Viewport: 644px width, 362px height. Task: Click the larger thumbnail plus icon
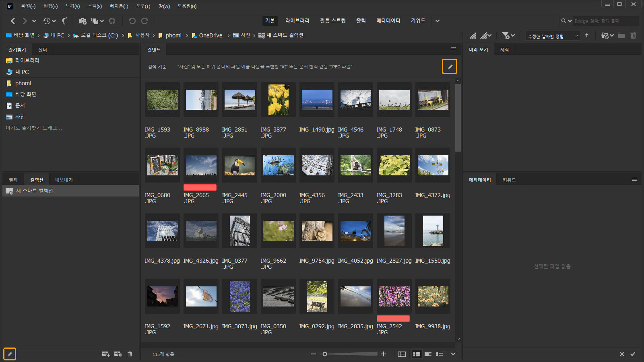384,354
